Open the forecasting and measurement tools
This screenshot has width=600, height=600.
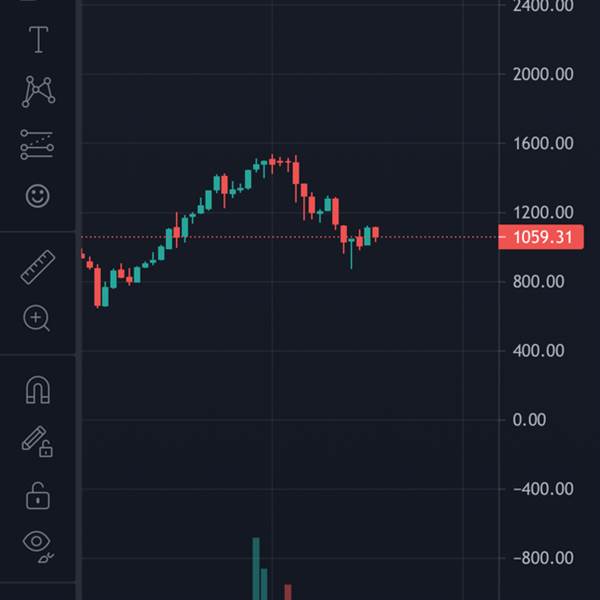coord(37,144)
